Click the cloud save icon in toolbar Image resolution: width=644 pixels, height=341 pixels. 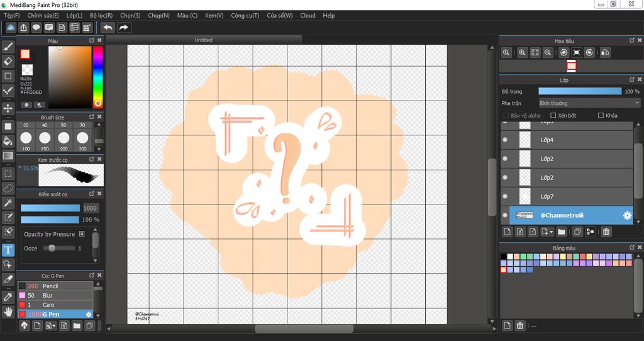click(11, 28)
